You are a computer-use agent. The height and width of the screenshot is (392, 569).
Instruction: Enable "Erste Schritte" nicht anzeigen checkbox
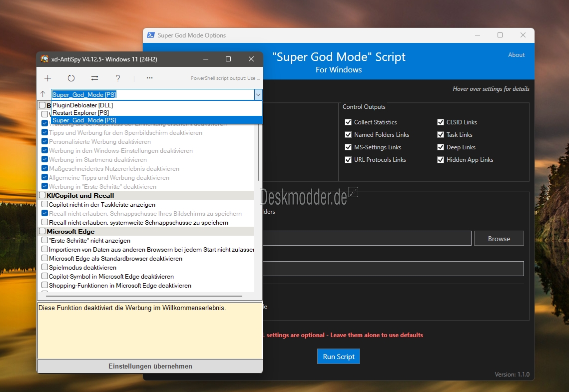point(44,240)
